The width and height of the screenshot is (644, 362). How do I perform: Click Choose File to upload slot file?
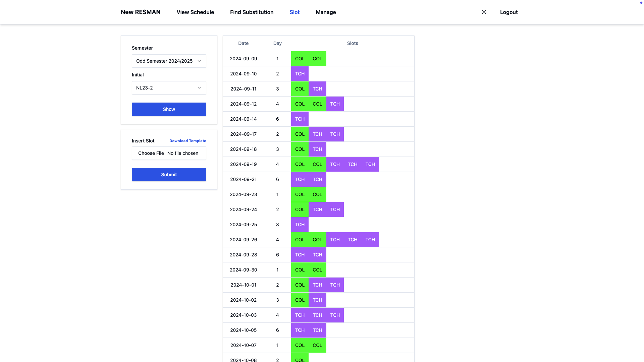coord(151,153)
